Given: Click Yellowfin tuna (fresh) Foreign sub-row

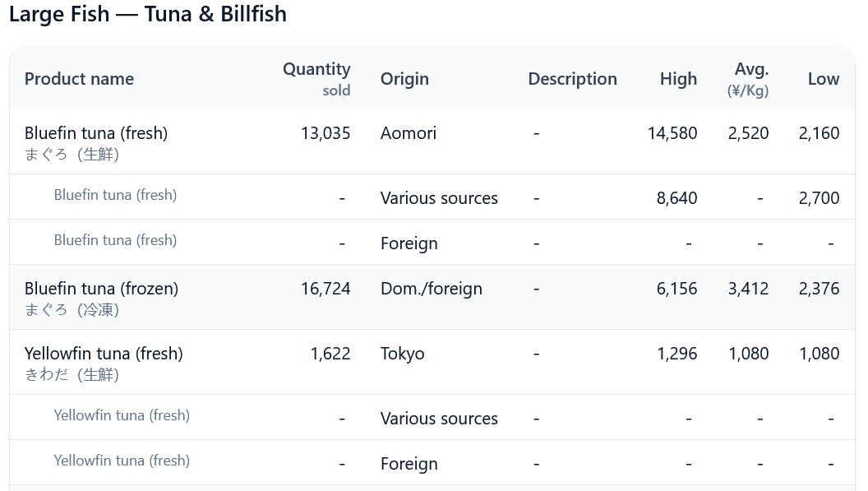Looking at the screenshot, I should [432, 463].
